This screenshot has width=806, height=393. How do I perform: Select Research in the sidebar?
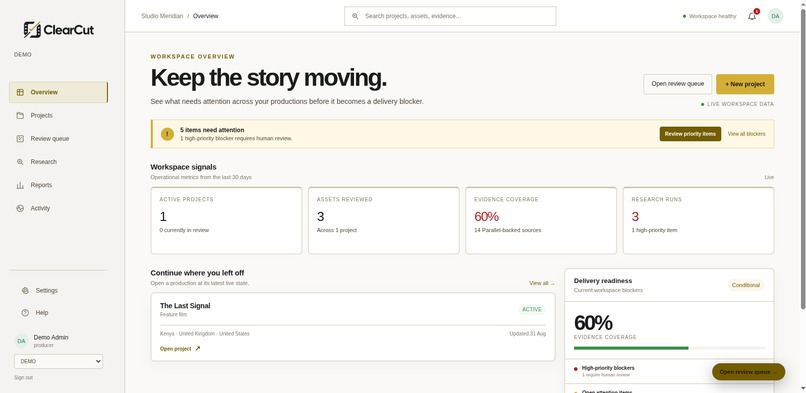[58, 162]
